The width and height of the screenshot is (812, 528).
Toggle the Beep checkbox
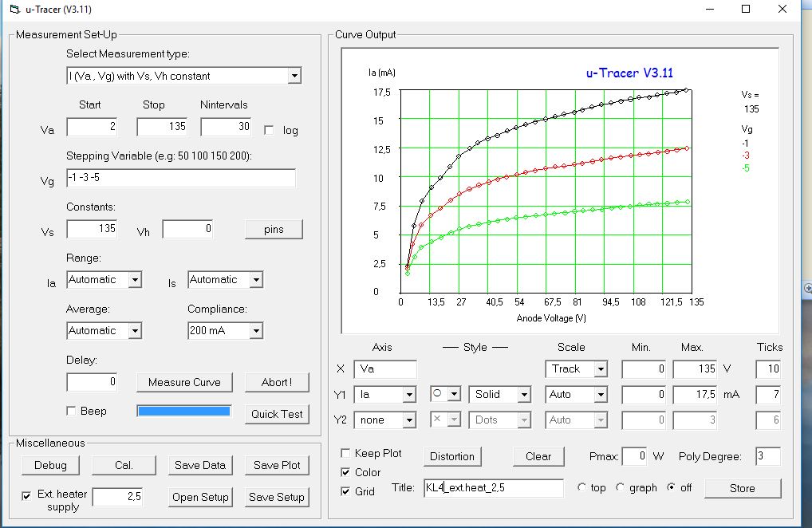tap(72, 412)
